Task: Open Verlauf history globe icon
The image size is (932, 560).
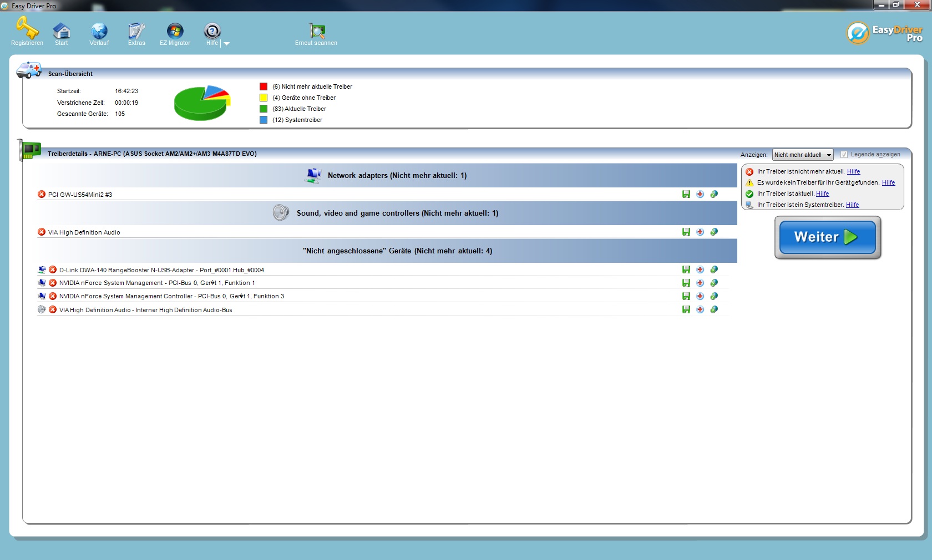Action: click(99, 30)
